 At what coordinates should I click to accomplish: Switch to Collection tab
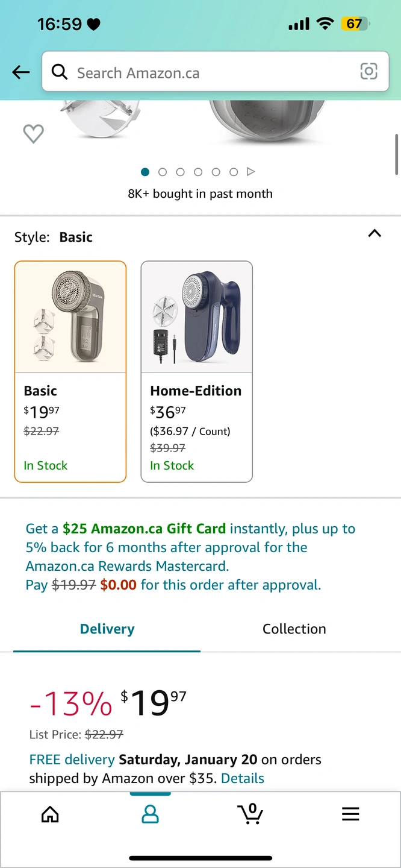click(294, 629)
